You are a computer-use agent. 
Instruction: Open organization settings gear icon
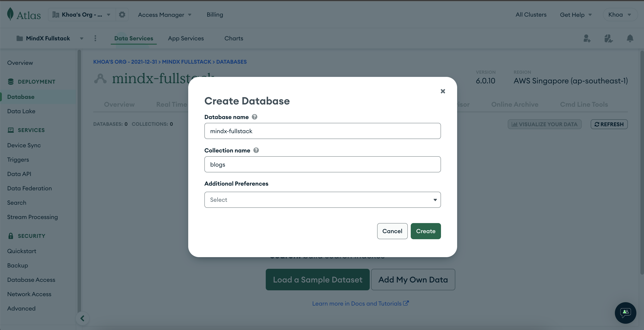point(122,15)
